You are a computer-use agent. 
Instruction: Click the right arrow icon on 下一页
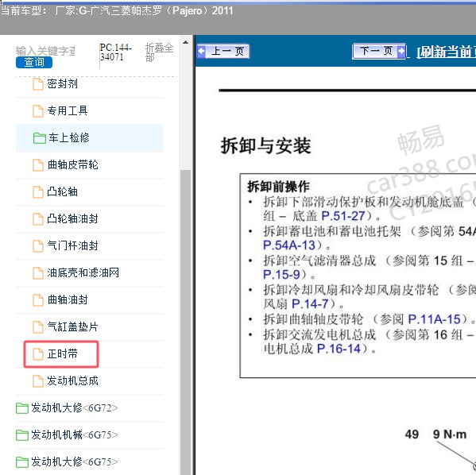point(401,51)
